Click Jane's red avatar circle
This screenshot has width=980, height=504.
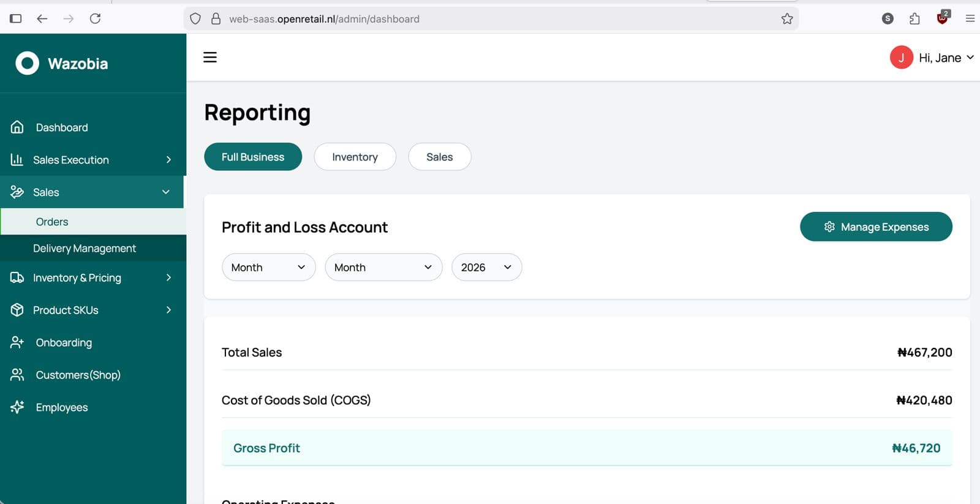(x=901, y=58)
